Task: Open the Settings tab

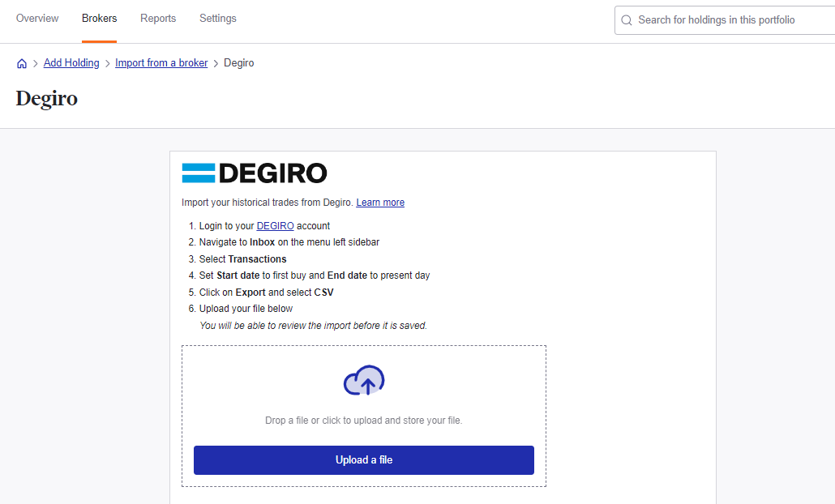Action: click(217, 18)
